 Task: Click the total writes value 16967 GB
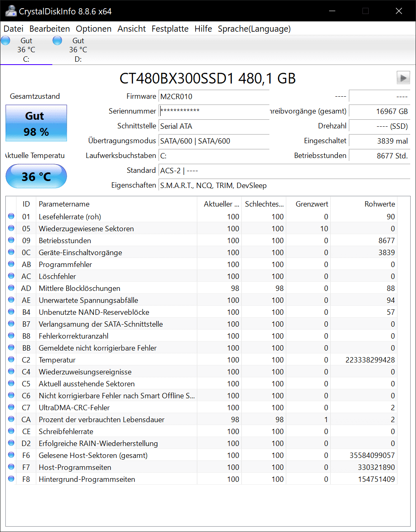pos(379,111)
